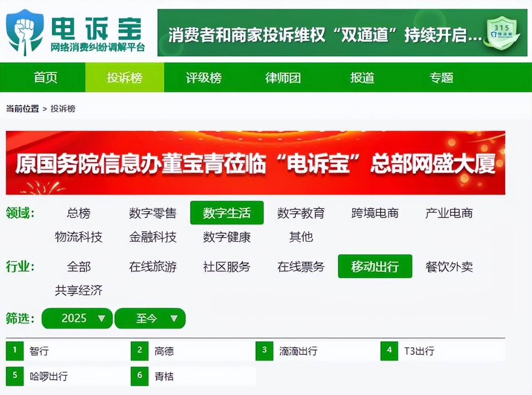The image size is (532, 395).
Task: Click the rank 2 badge beside 高德
Action: pos(139,351)
